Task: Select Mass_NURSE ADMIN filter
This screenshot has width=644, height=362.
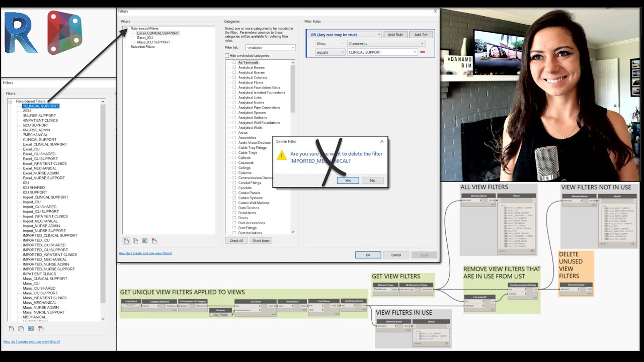Action: click(x=41, y=308)
